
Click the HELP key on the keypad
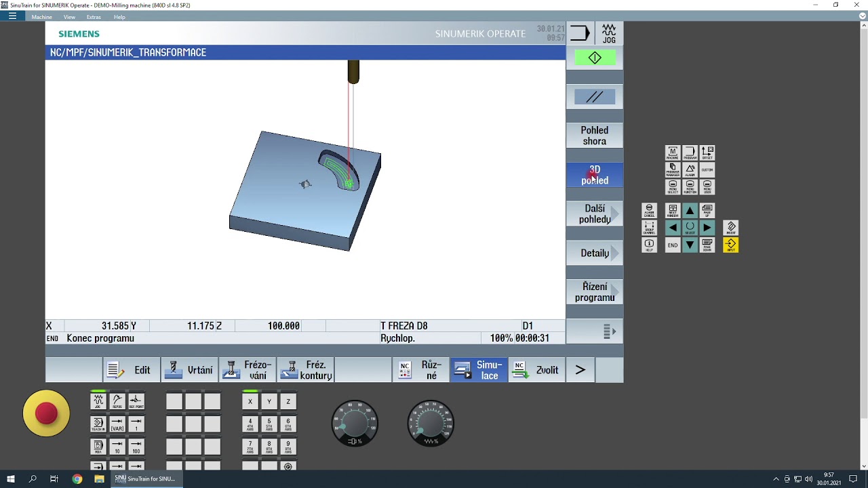pyautogui.click(x=649, y=245)
